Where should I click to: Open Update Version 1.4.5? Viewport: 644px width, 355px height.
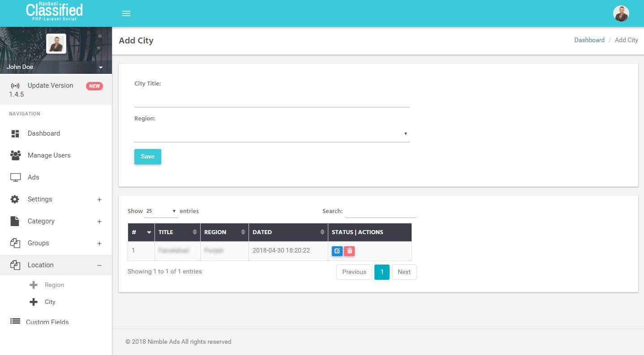[x=56, y=90]
